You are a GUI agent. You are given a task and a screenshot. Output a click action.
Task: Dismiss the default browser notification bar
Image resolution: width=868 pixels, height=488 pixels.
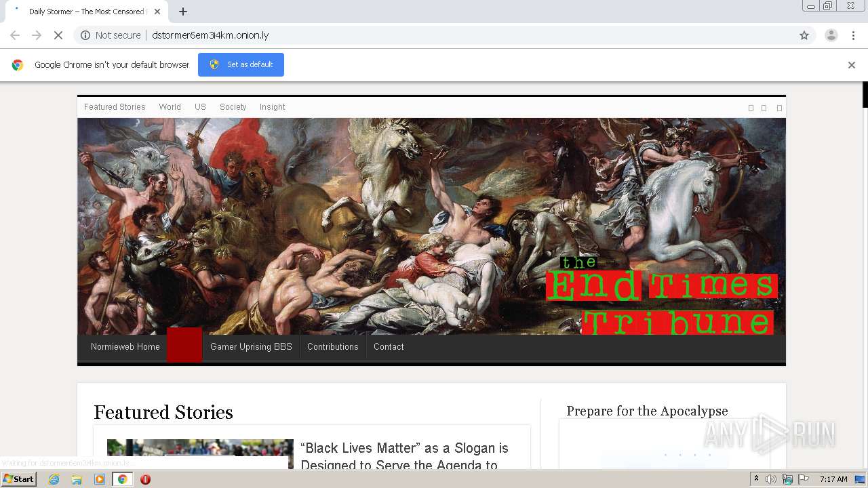click(x=852, y=65)
